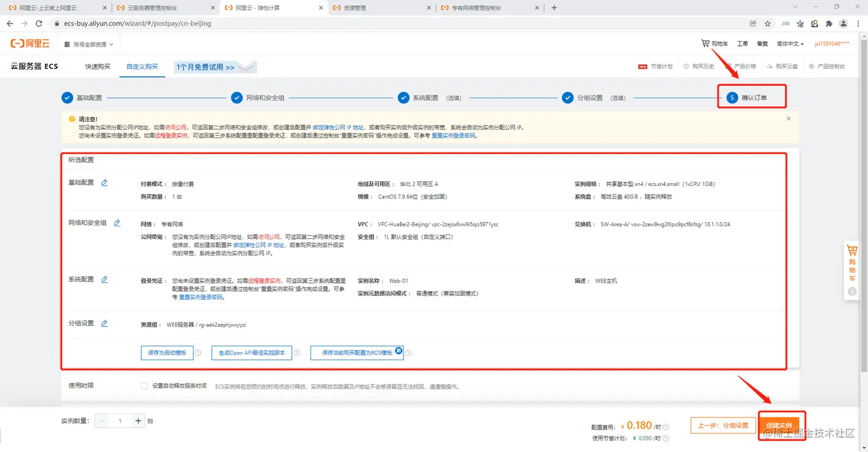
Task: Follow 重置实例登录密码 link in 系统配置 section
Action: [201, 297]
